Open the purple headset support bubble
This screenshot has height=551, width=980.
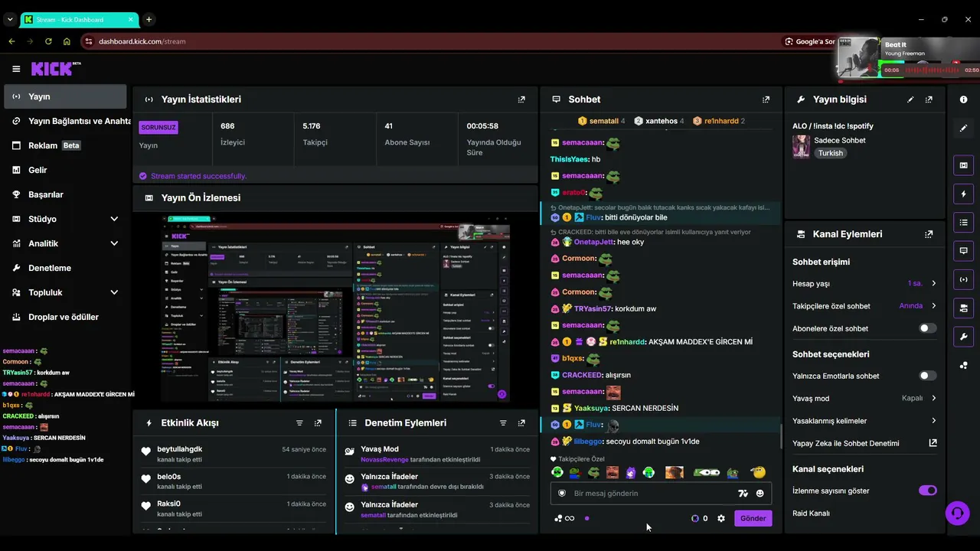[957, 513]
